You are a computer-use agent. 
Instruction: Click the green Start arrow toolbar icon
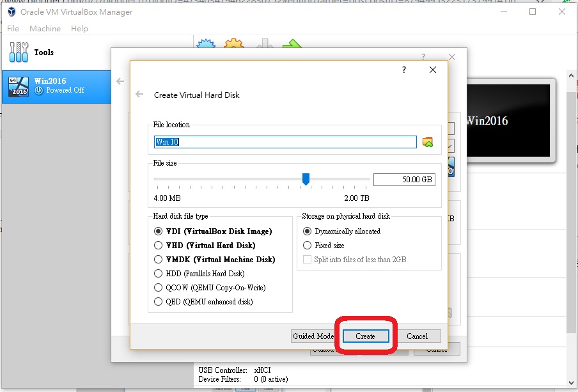[292, 43]
